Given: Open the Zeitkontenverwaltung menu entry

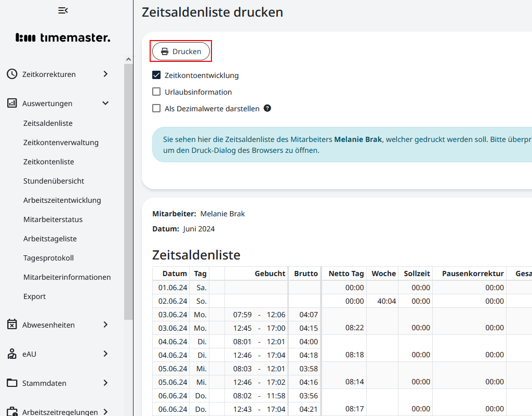Looking at the screenshot, I should (x=61, y=142).
